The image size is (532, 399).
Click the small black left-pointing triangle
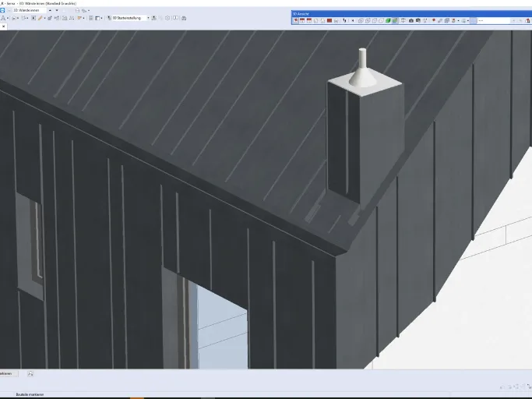coord(353,21)
